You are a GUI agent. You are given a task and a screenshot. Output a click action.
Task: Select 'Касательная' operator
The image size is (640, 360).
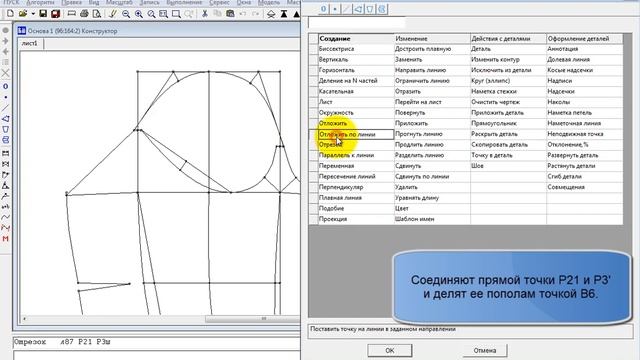click(x=356, y=91)
